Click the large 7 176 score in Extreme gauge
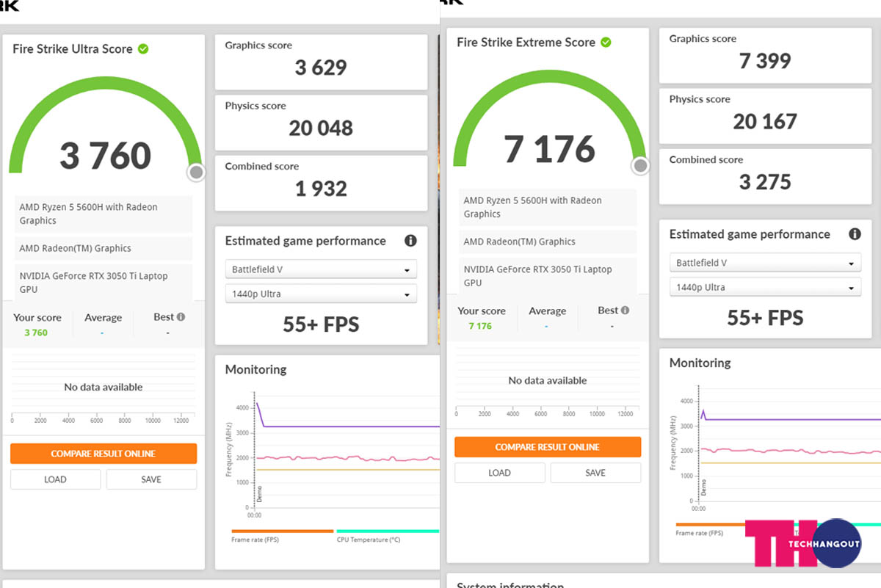Screen dimensions: 881x588 [x=550, y=149]
